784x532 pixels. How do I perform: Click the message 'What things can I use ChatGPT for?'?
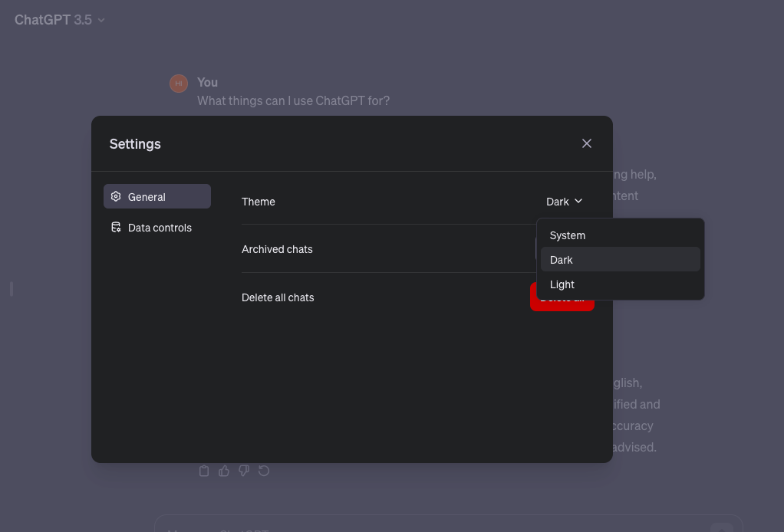[x=293, y=100]
